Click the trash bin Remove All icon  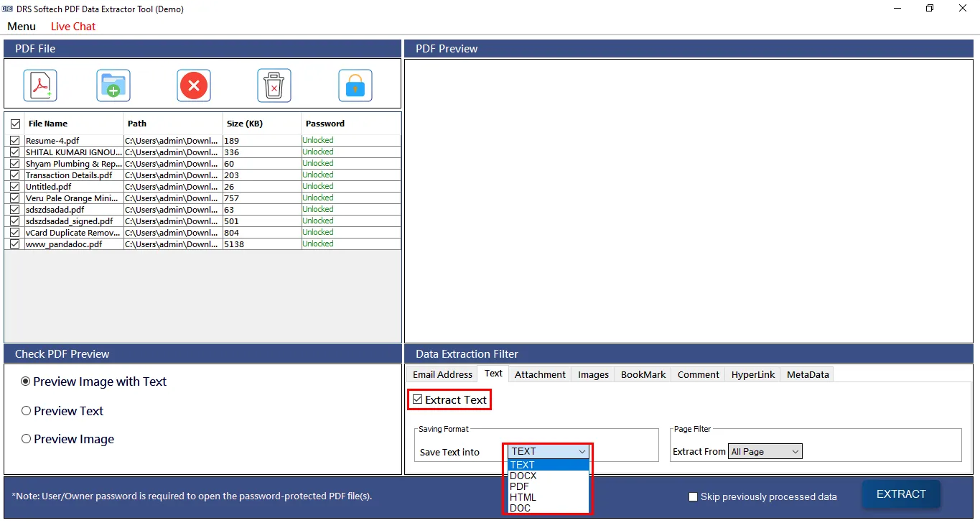tap(274, 85)
